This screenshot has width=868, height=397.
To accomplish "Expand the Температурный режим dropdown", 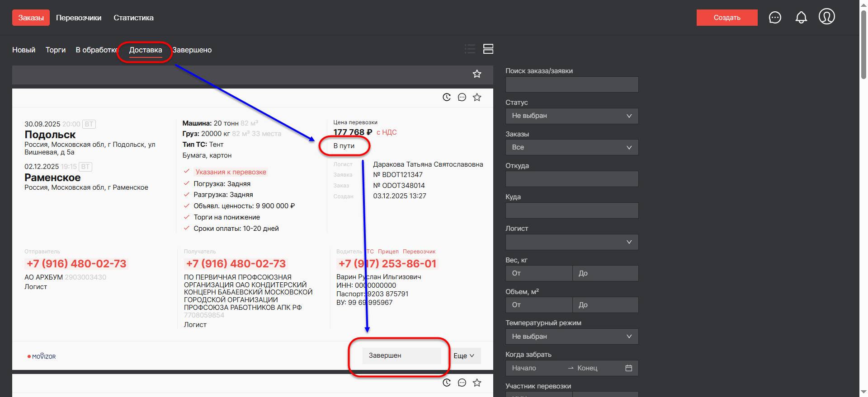I will pyautogui.click(x=571, y=336).
